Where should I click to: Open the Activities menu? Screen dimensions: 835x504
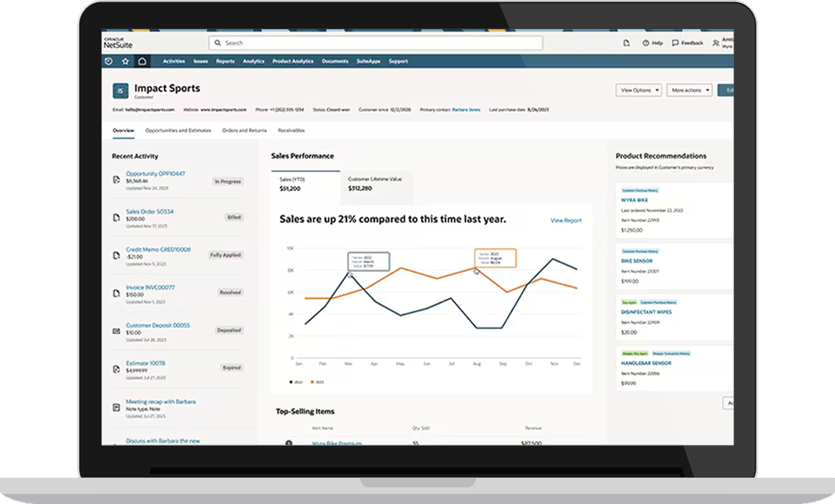click(x=174, y=61)
